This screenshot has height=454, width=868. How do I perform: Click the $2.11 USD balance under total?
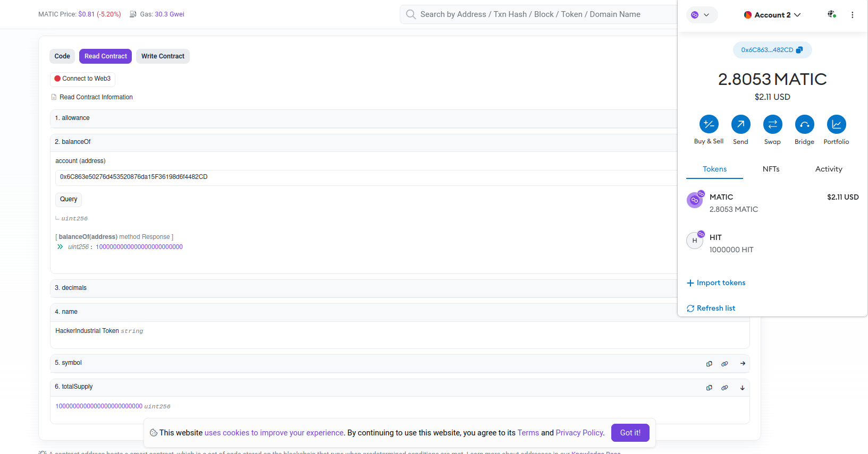coord(772,97)
